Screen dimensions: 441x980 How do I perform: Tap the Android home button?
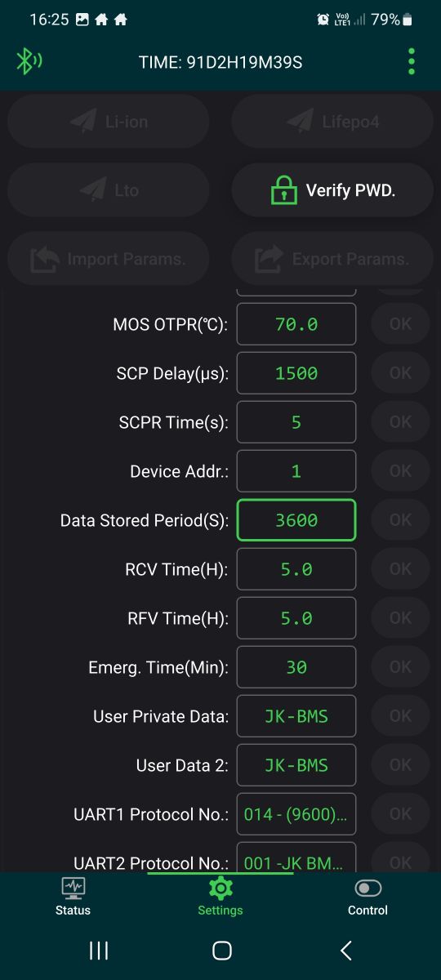221,950
